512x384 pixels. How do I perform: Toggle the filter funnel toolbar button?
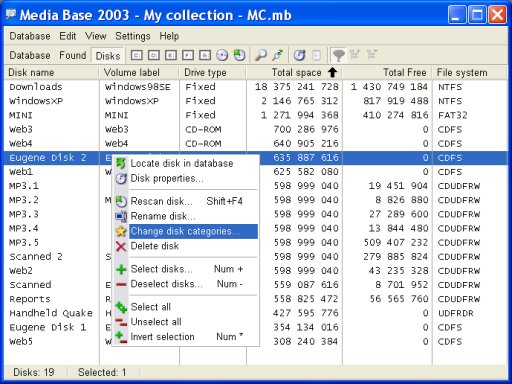pos(338,55)
